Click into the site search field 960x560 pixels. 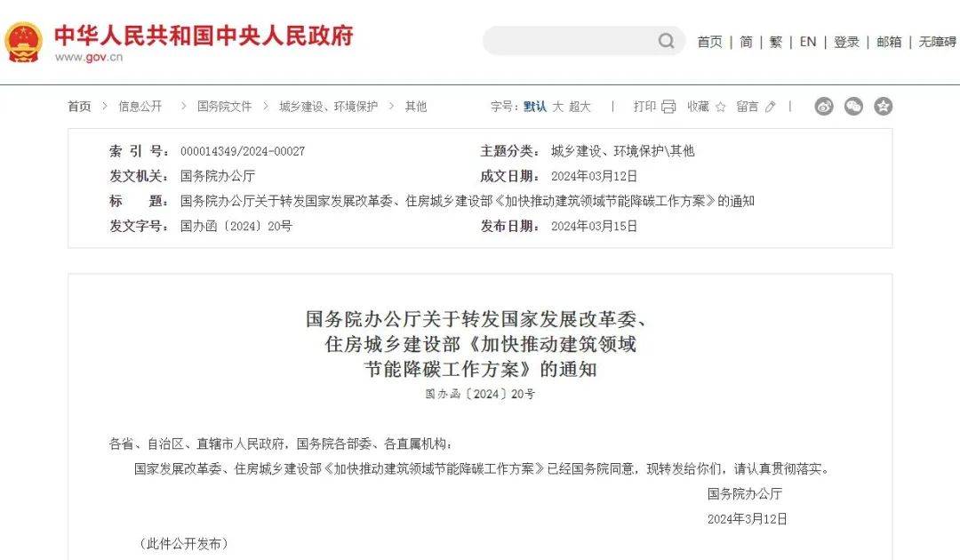click(571, 41)
